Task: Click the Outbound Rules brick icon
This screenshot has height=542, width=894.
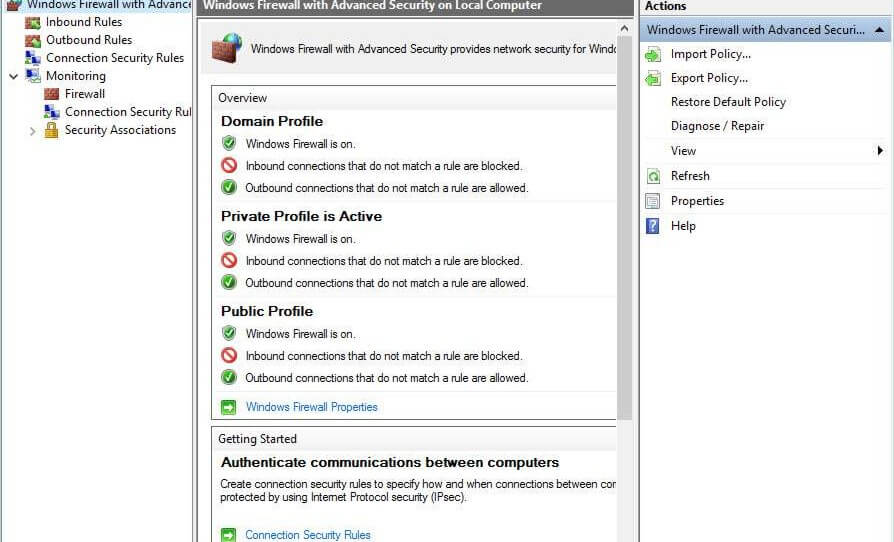Action: point(32,40)
